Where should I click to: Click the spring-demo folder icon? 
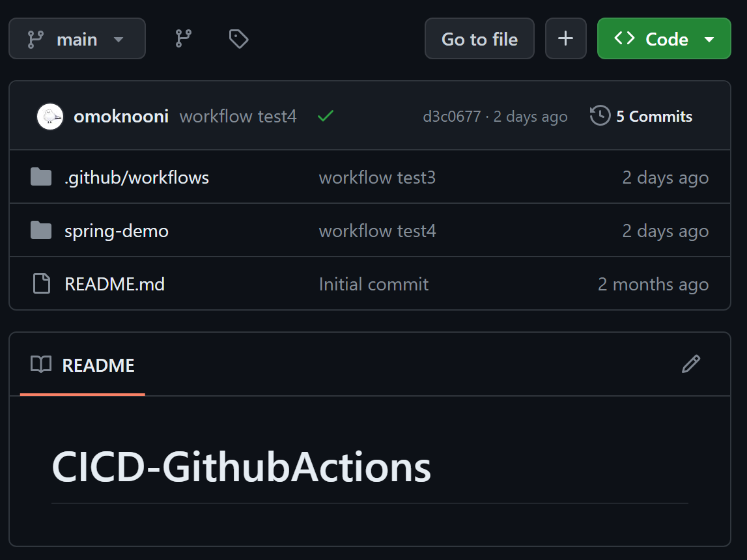click(41, 230)
